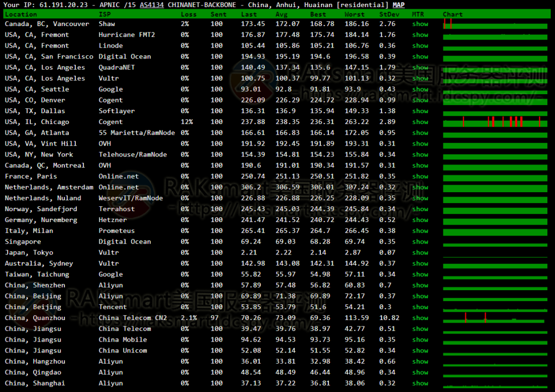The image size is (555, 392).
Task: Show MTR for China, Shenzhen row
Action: [420, 285]
